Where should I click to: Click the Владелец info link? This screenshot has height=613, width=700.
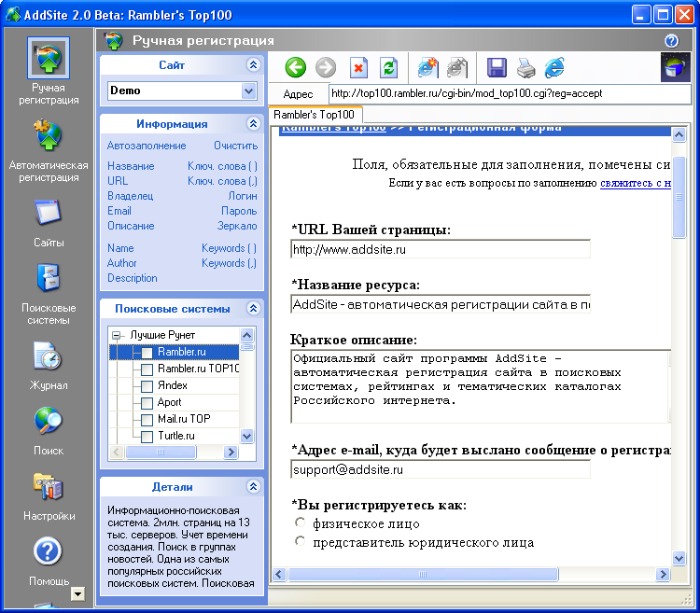131,196
